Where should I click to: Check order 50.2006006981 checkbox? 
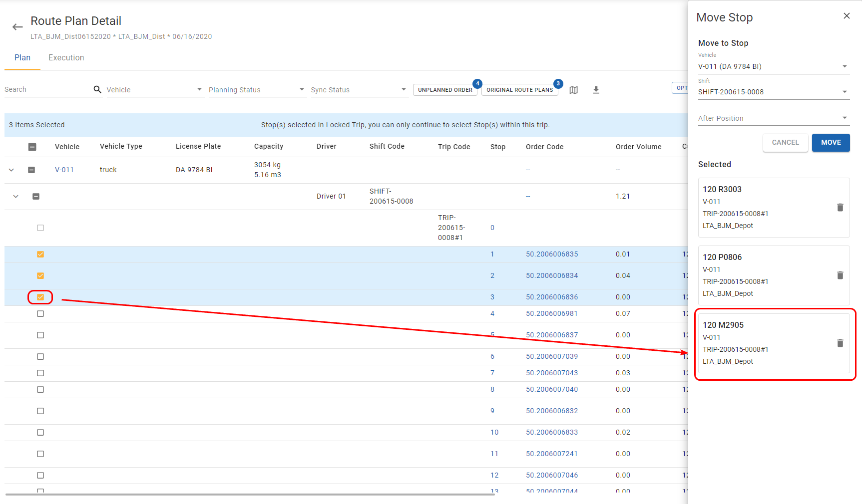pyautogui.click(x=40, y=313)
